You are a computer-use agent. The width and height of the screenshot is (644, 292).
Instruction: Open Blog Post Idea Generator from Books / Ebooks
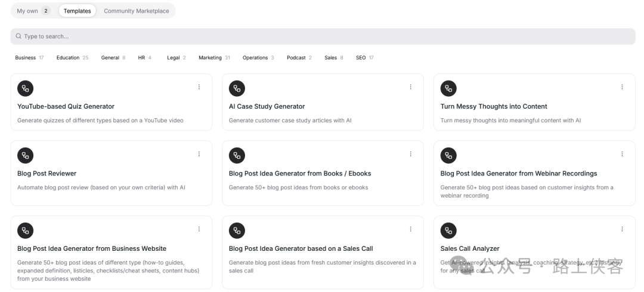coord(300,174)
